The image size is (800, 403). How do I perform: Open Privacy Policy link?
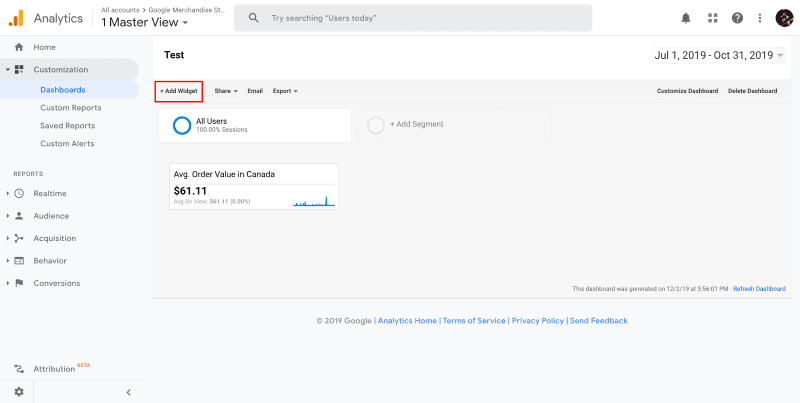[538, 321]
